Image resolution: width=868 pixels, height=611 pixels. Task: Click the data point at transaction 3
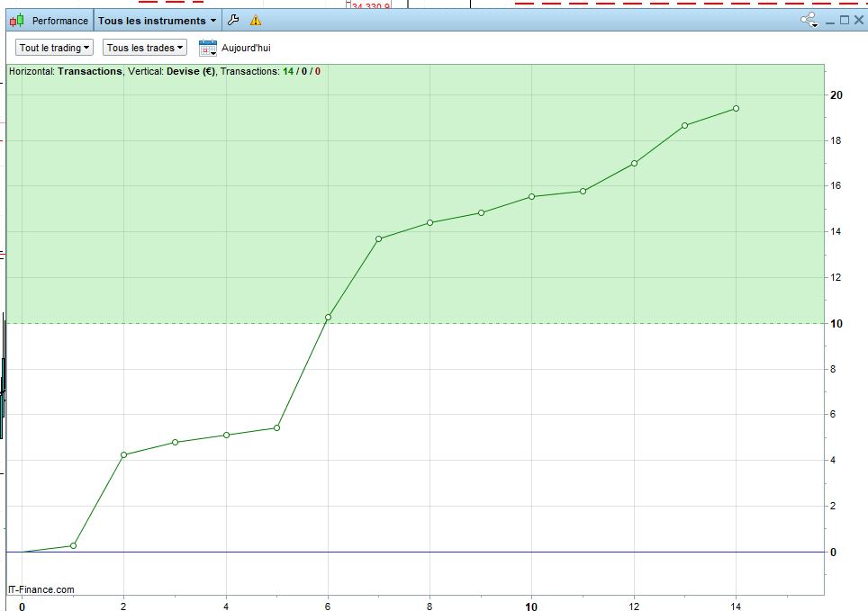pos(175,442)
